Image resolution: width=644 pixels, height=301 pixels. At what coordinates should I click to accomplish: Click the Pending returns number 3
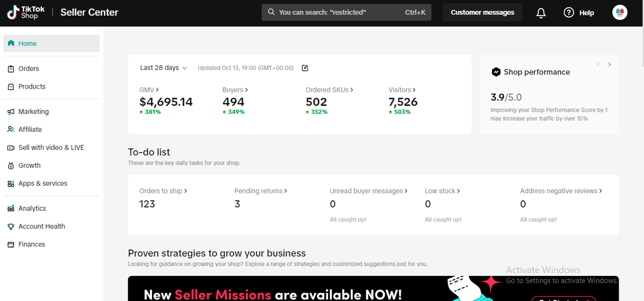tap(237, 204)
